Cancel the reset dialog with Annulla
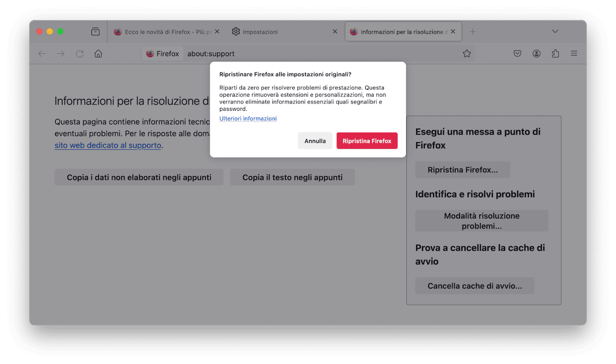This screenshot has height=364, width=616. [x=315, y=141]
